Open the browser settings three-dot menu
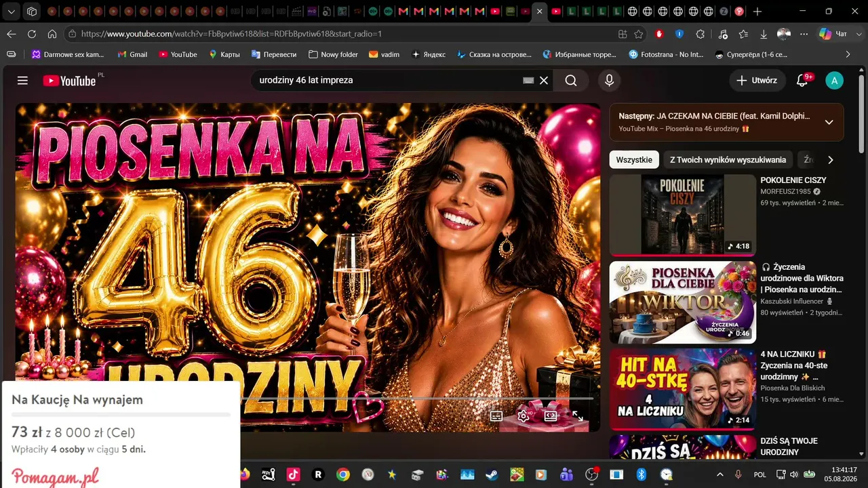The height and width of the screenshot is (488, 868). 804,34
